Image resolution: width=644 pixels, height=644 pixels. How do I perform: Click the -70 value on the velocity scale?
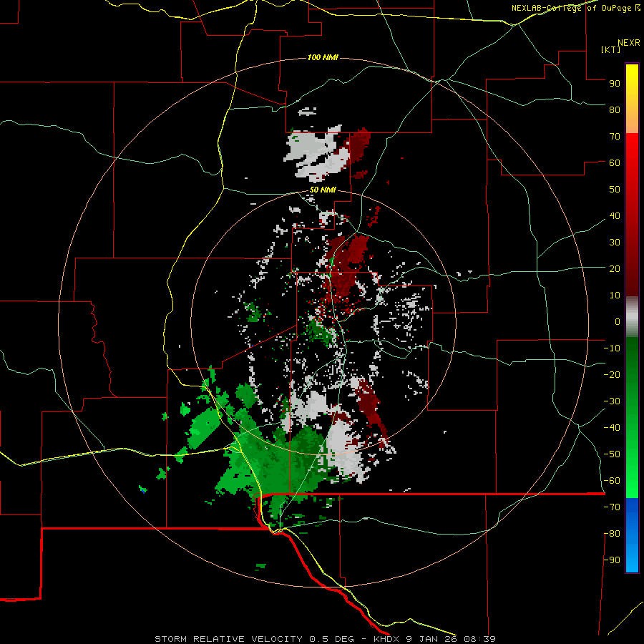[612, 507]
